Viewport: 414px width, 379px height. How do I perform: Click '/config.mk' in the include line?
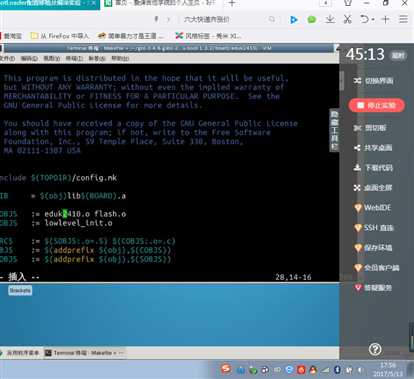(x=94, y=178)
